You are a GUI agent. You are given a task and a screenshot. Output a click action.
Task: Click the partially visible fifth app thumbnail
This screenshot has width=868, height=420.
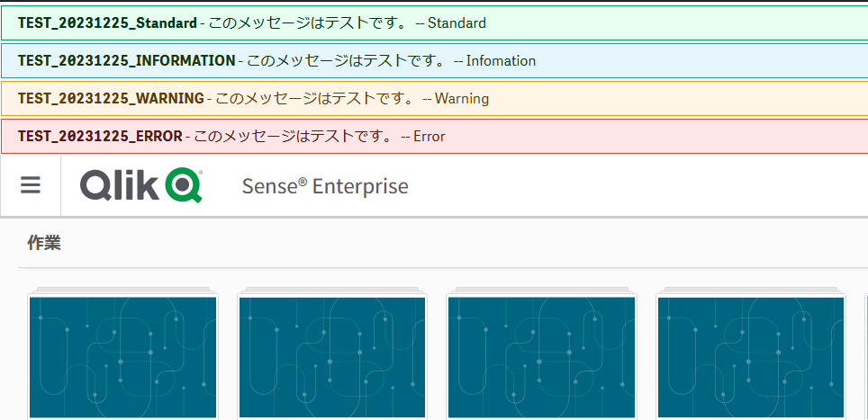865,357
